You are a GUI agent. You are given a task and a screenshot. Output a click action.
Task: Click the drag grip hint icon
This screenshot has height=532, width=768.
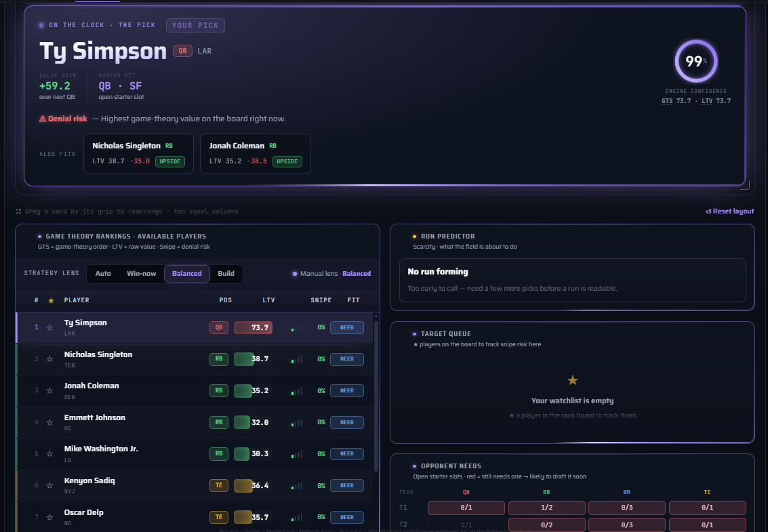pyautogui.click(x=18, y=211)
